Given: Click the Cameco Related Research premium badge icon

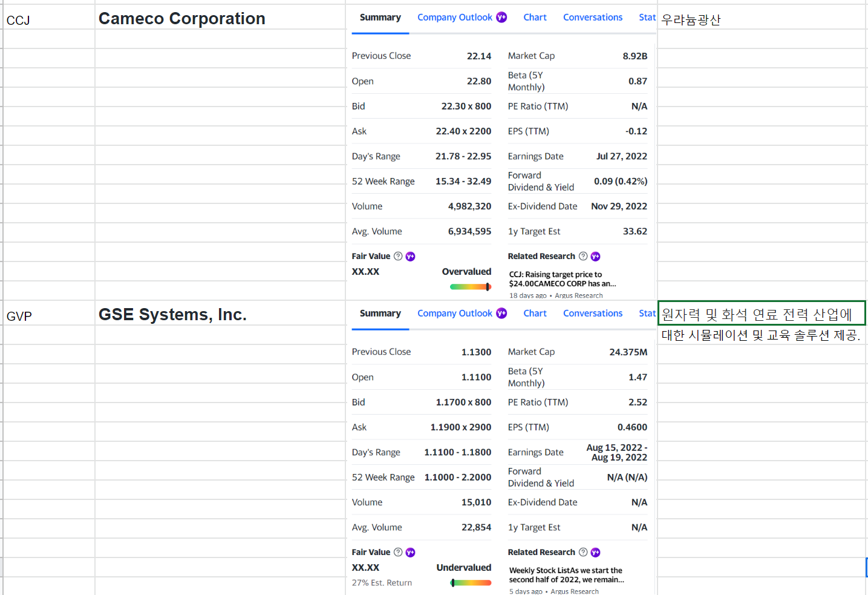Looking at the screenshot, I should [595, 257].
